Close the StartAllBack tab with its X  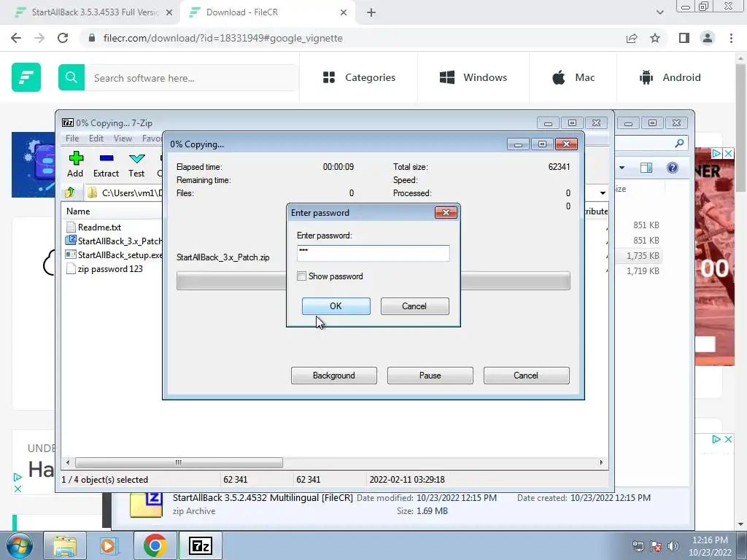point(169,13)
